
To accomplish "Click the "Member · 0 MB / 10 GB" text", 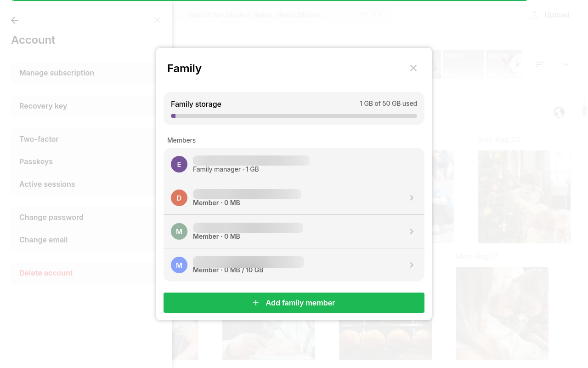I will 228,270.
